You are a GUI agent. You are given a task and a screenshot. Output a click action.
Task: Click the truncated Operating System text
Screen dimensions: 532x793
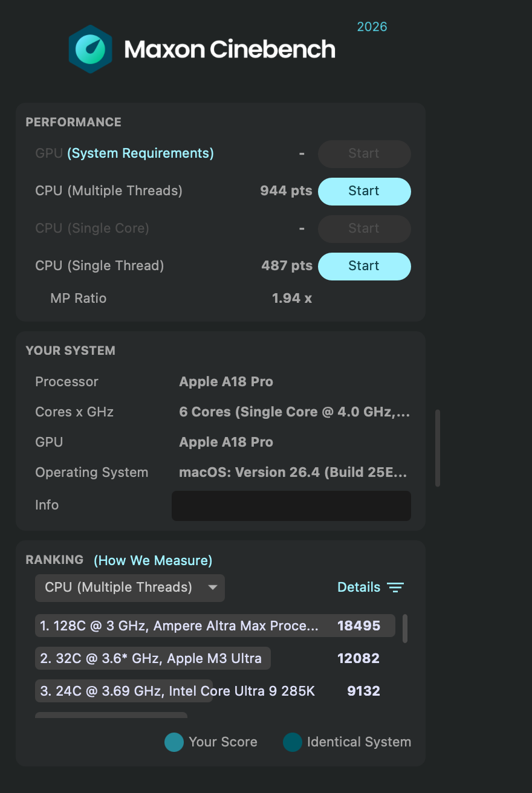coord(294,472)
